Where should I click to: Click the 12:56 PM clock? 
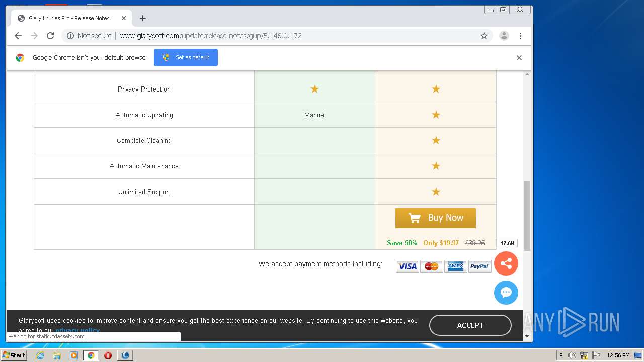coord(618,355)
